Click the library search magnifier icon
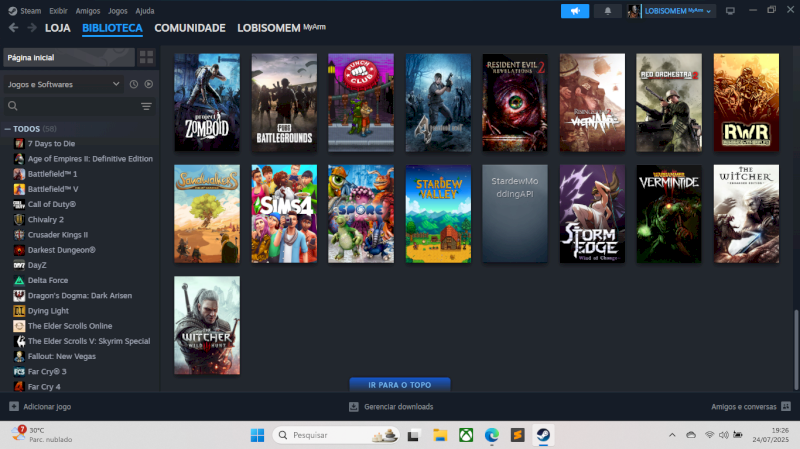 (13, 106)
